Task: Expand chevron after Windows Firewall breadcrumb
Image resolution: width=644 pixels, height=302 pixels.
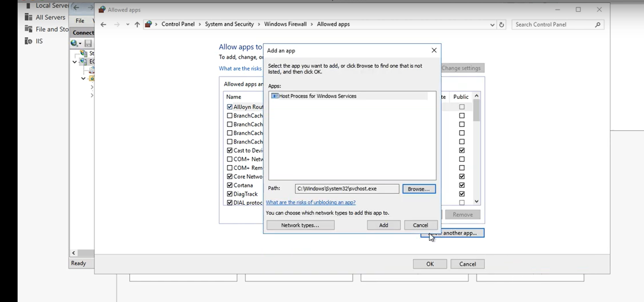Action: [311, 24]
